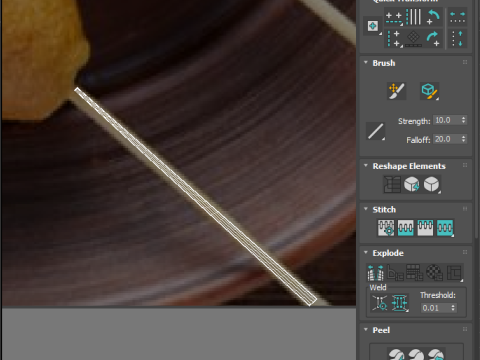
Task: Click the Stitch To Target icon
Action: pyautogui.click(x=386, y=228)
